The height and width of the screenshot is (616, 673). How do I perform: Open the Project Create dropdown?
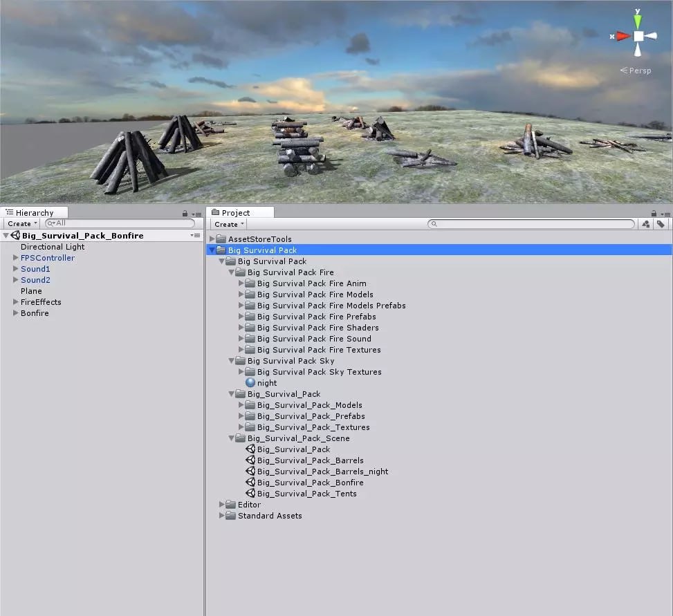[229, 224]
